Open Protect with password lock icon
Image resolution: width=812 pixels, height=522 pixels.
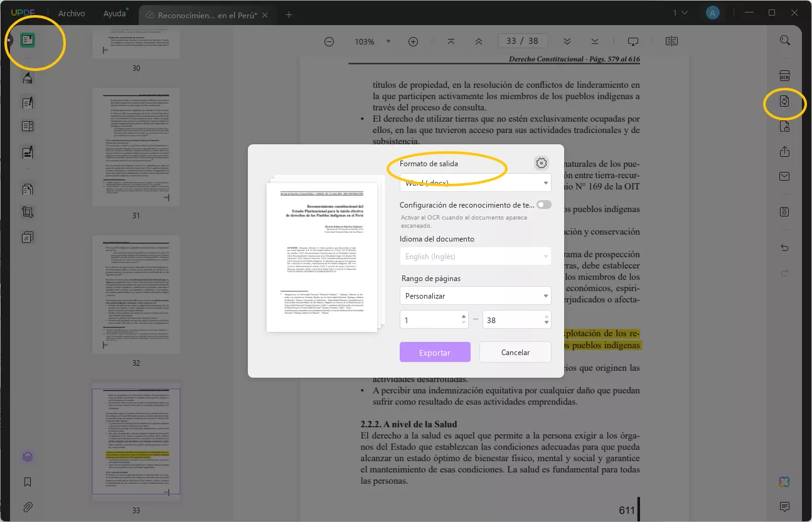click(784, 127)
